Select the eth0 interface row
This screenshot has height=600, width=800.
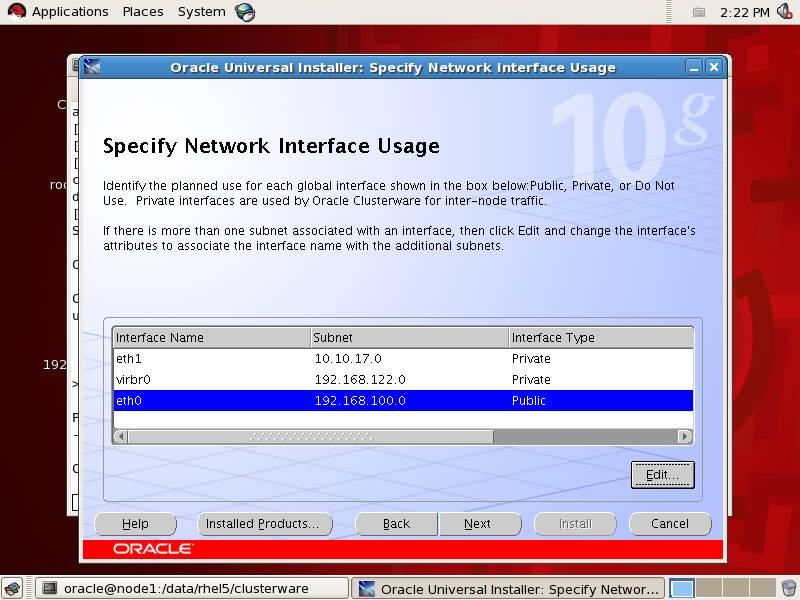(x=403, y=401)
